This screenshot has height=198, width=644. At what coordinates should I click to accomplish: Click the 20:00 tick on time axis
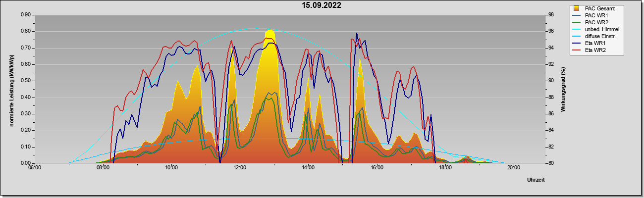point(514,167)
